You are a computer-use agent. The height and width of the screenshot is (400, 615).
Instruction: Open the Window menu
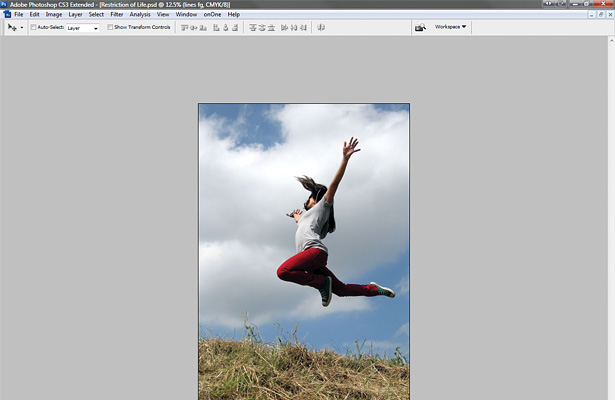pos(186,15)
